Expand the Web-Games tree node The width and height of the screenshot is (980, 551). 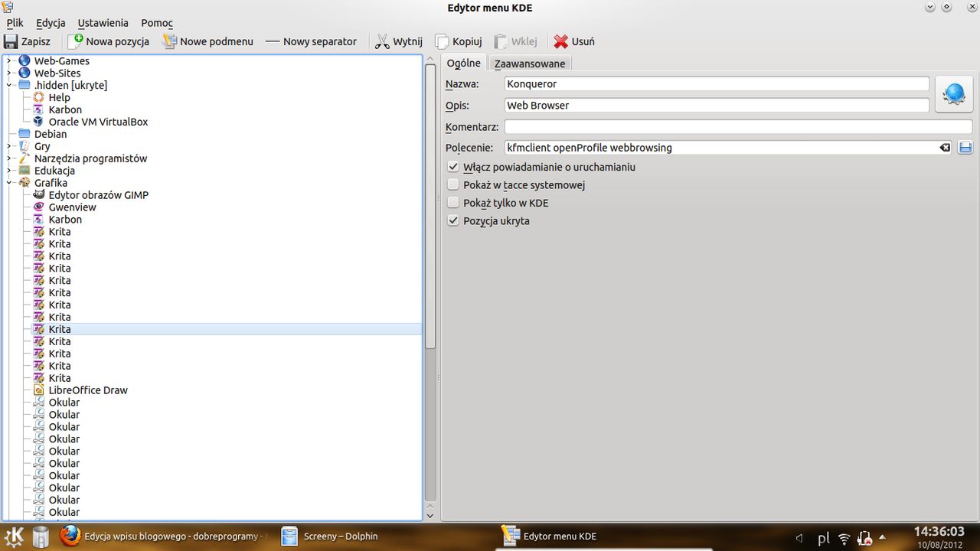[9, 60]
